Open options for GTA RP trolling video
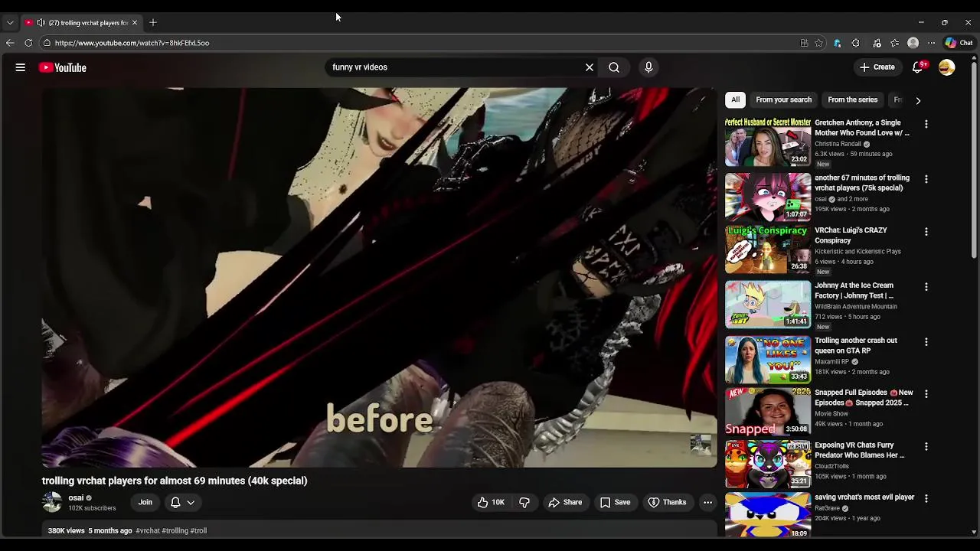The image size is (980, 551). 926,341
